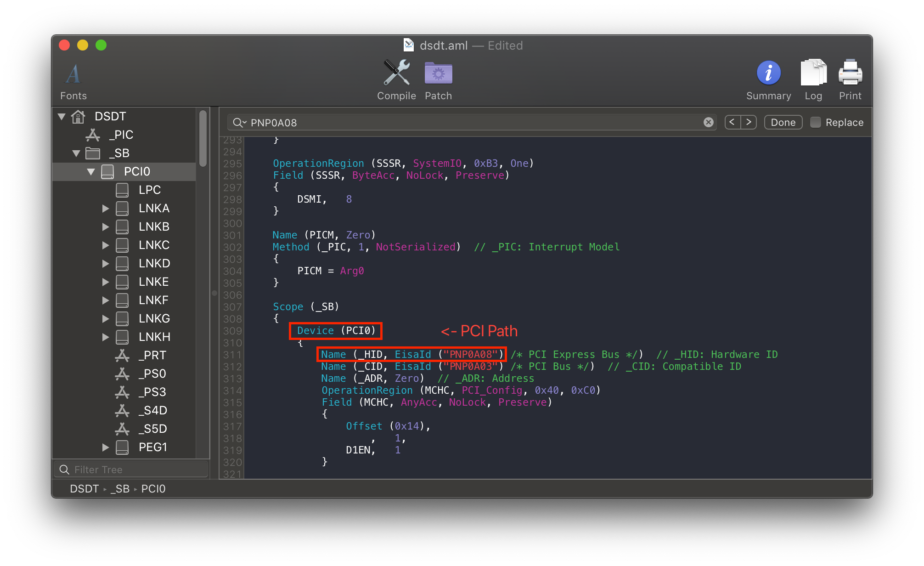Open the Patch folder icon
924x566 pixels.
coord(438,73)
